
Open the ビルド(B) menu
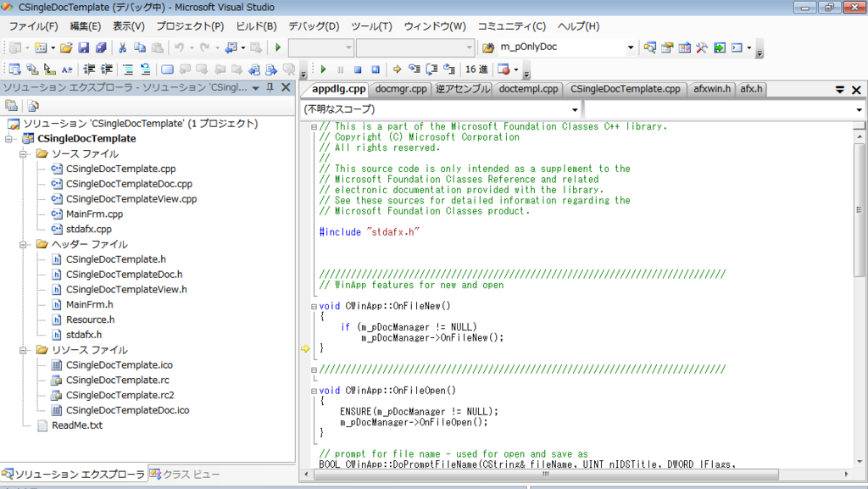click(256, 26)
